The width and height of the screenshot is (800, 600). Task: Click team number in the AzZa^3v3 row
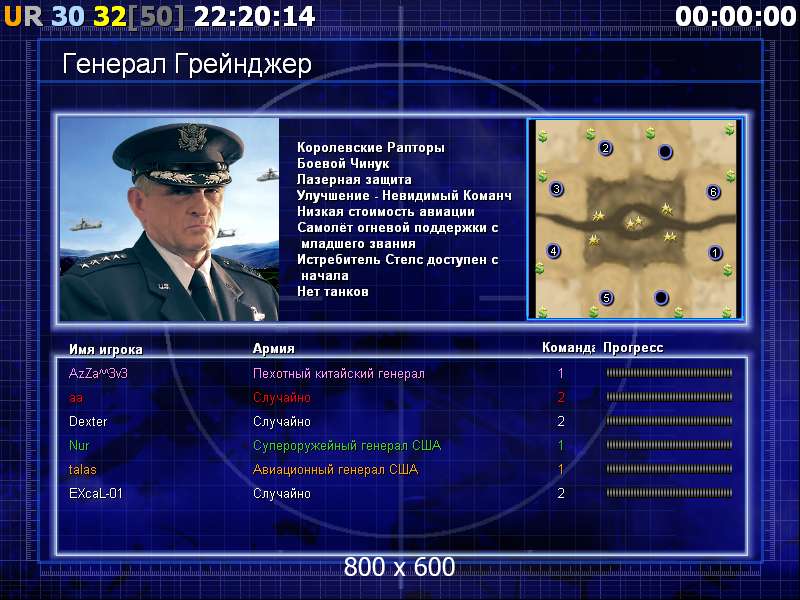point(561,373)
